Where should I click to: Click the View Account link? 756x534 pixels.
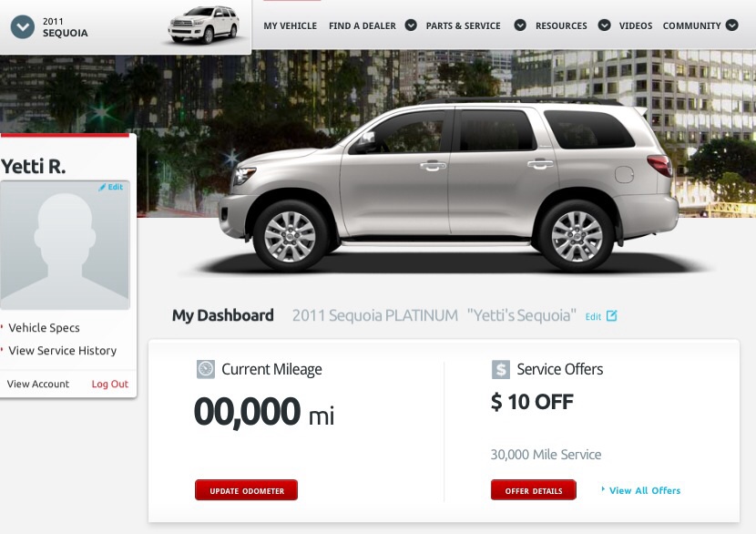(37, 384)
